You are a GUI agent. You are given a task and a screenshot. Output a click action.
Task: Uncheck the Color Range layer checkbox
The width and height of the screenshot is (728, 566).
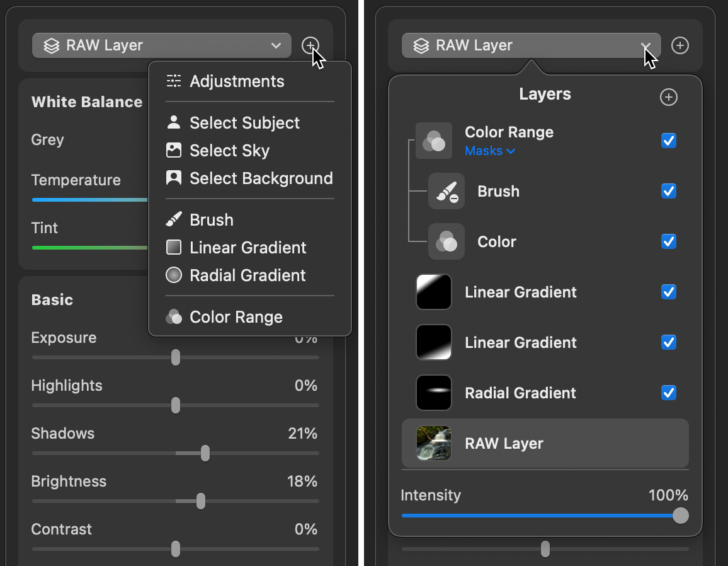669,141
